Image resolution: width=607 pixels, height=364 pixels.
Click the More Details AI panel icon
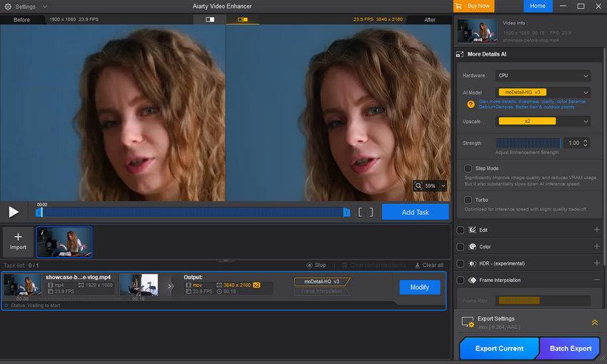(460, 54)
